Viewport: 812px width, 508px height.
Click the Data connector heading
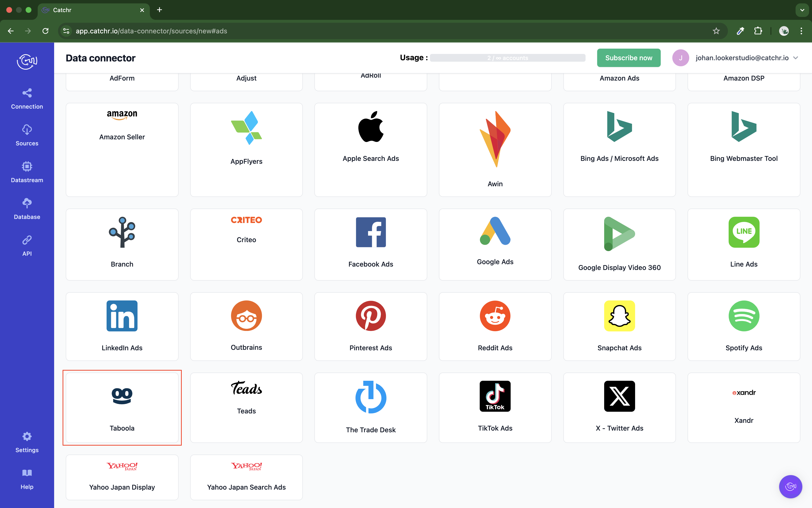(x=100, y=58)
